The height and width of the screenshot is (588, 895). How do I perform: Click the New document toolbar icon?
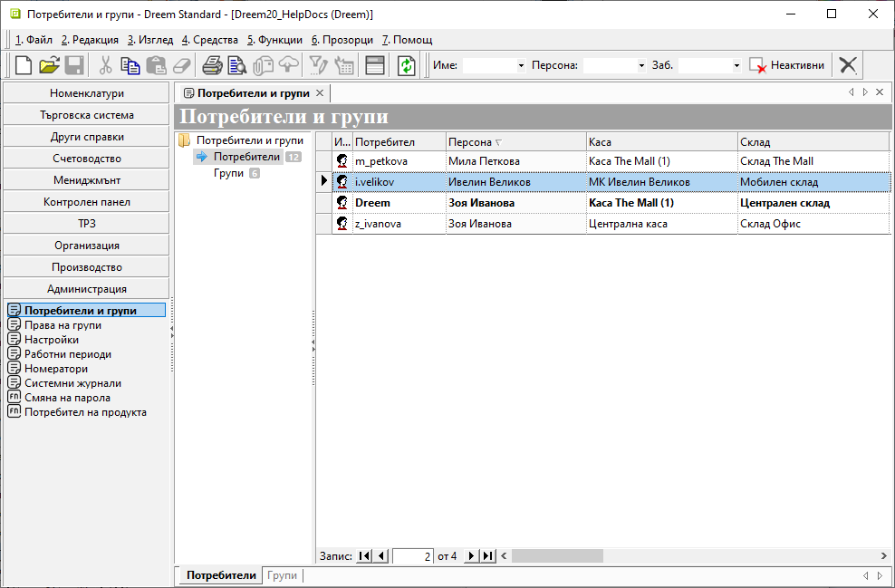(x=24, y=65)
